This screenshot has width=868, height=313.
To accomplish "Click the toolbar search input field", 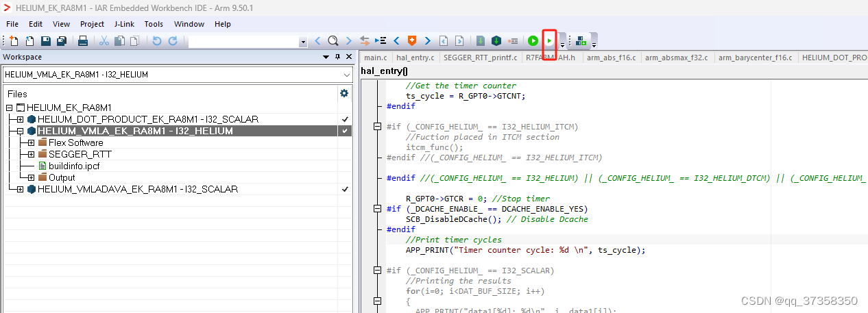I will click(x=243, y=42).
